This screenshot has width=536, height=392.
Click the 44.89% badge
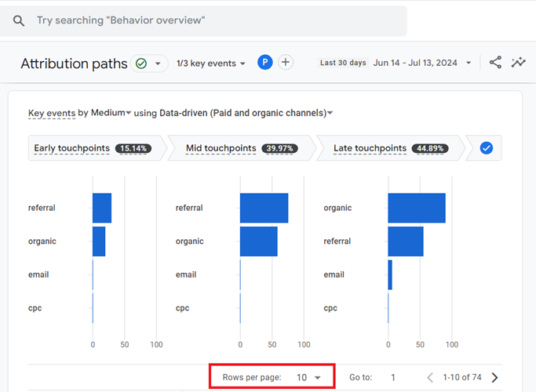(x=430, y=148)
